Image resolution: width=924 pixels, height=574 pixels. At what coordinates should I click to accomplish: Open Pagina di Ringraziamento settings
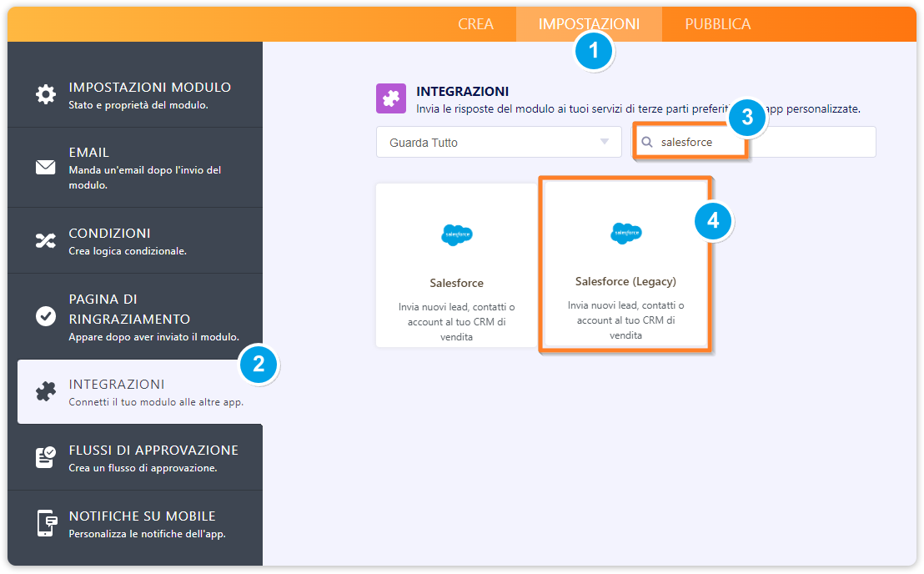[135, 316]
